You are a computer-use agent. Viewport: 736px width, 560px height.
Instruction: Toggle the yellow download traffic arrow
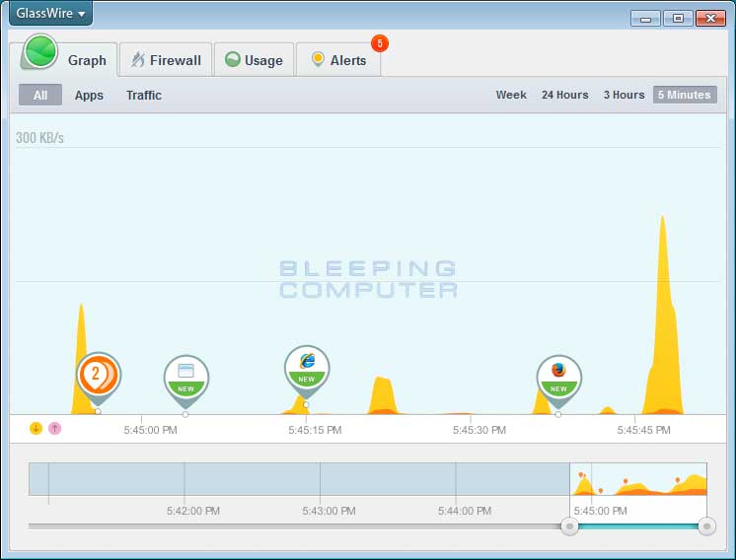click(36, 428)
